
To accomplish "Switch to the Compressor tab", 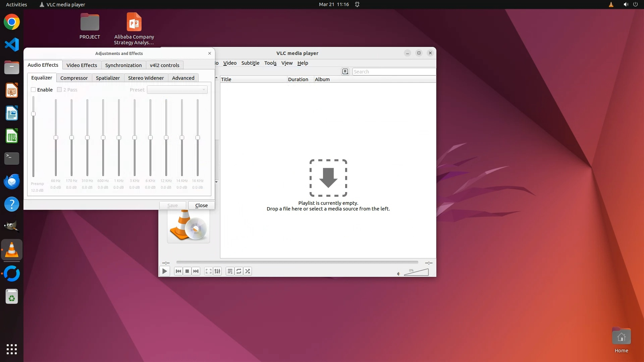I will (74, 78).
